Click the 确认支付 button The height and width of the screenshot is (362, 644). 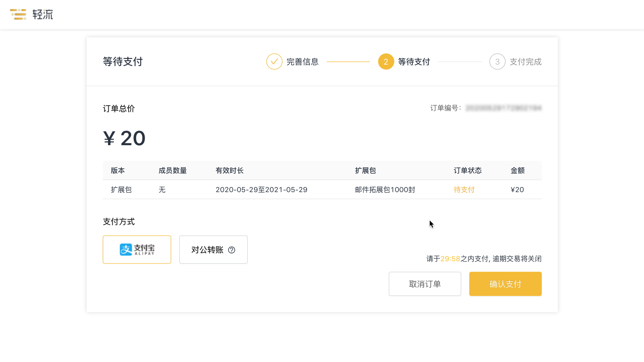[506, 284]
